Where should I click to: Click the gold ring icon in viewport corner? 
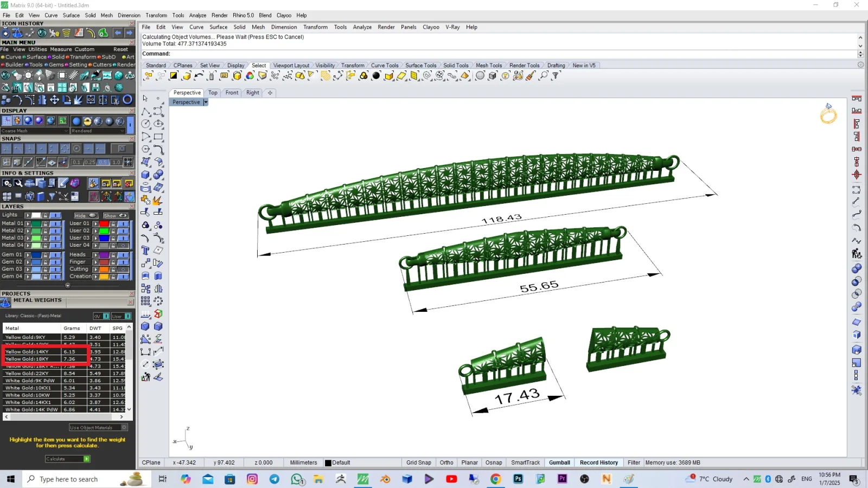tap(828, 114)
